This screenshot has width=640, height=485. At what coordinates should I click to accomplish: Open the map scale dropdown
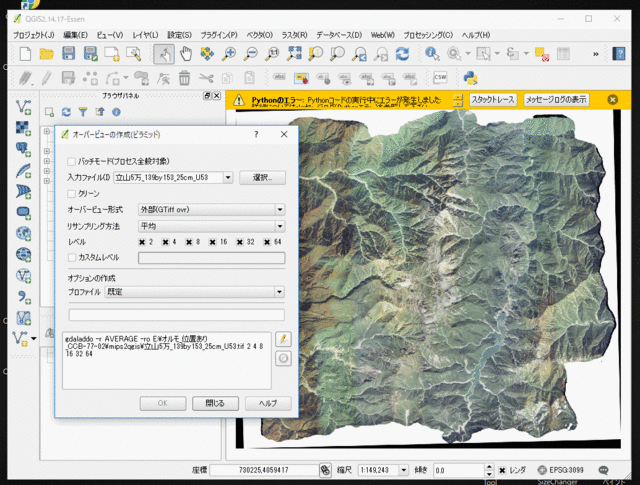tap(404, 470)
